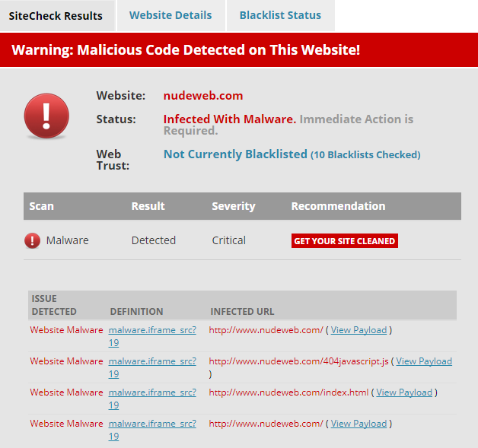The height and width of the screenshot is (448, 478).
Task: Open the Not Currently Blacklisted link
Action: click(235, 154)
